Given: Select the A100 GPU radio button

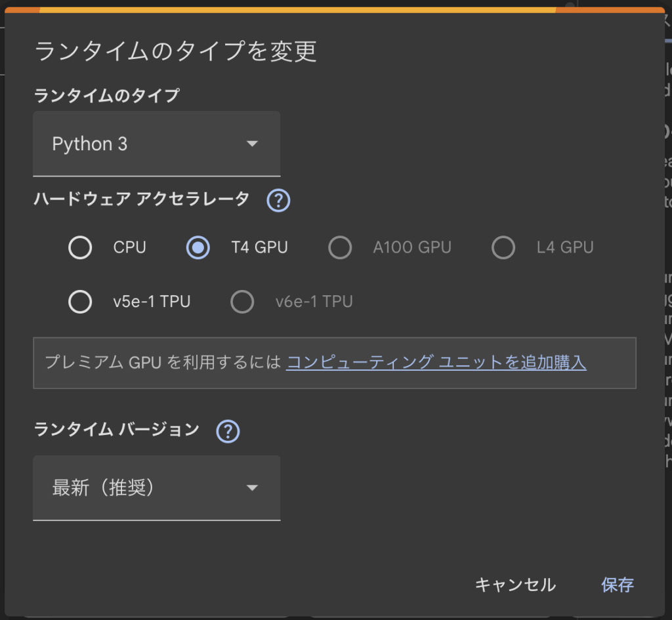Looking at the screenshot, I should pyautogui.click(x=340, y=248).
